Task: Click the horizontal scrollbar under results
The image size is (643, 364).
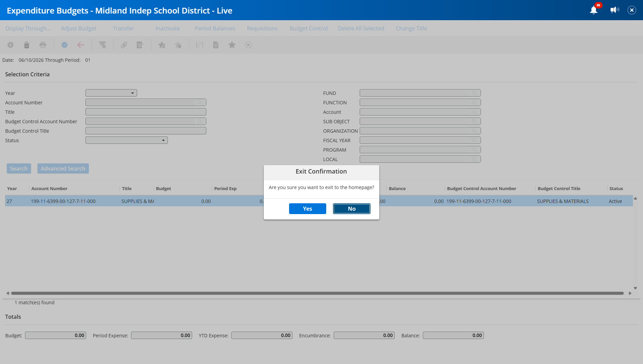Action: [x=317, y=293]
